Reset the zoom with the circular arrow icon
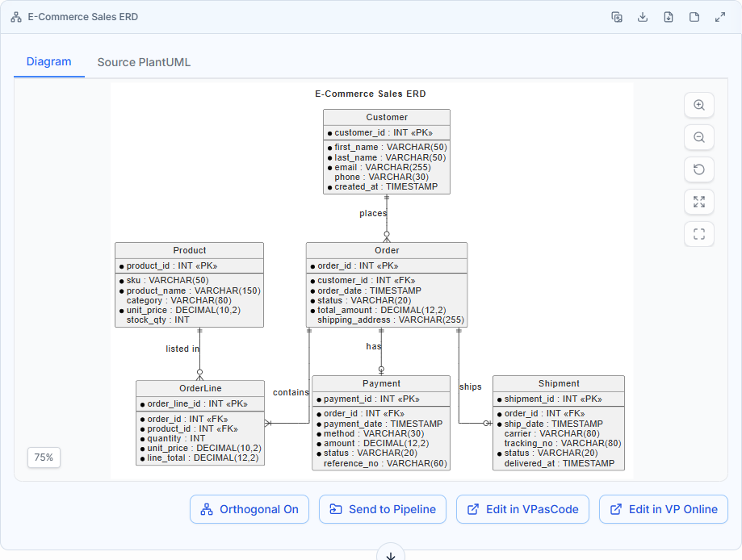742x560 pixels. pyautogui.click(x=699, y=169)
